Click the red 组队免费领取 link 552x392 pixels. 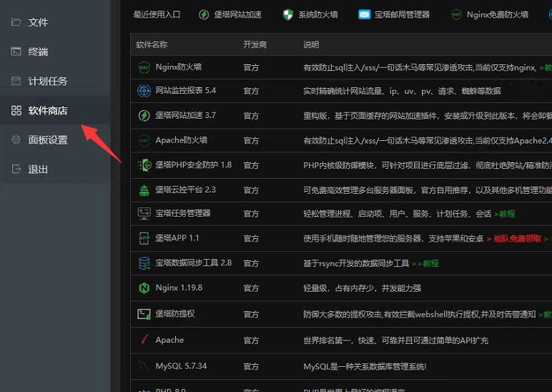(517, 239)
